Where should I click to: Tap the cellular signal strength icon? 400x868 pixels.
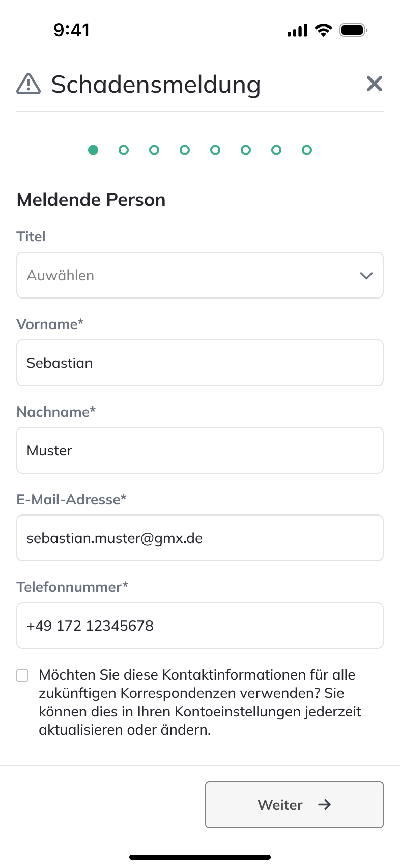pyautogui.click(x=297, y=31)
